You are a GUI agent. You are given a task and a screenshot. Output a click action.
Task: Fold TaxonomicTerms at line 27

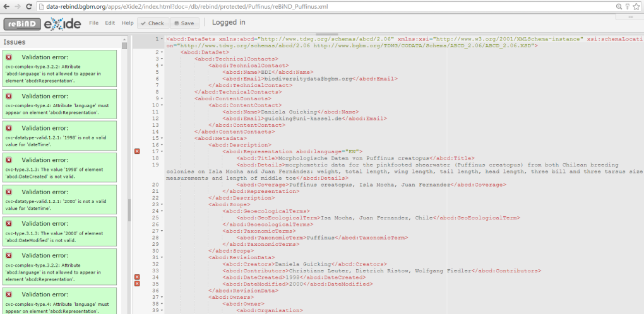pos(162,231)
